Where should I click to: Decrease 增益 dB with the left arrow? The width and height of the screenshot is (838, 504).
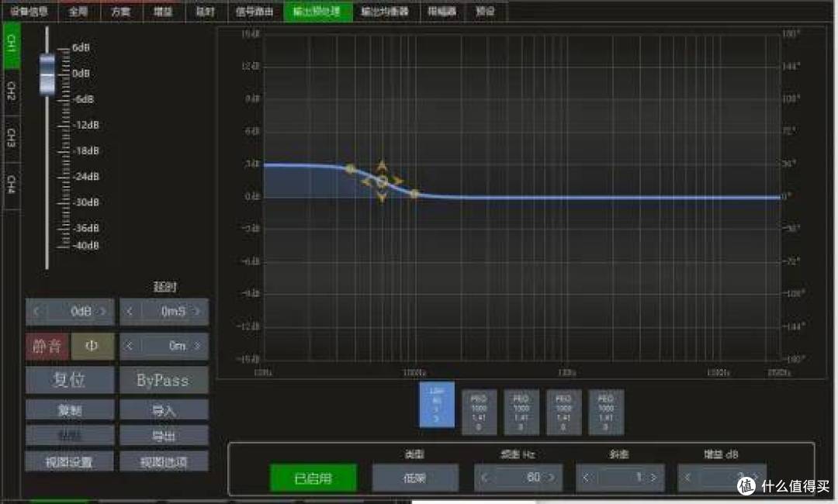pos(687,478)
